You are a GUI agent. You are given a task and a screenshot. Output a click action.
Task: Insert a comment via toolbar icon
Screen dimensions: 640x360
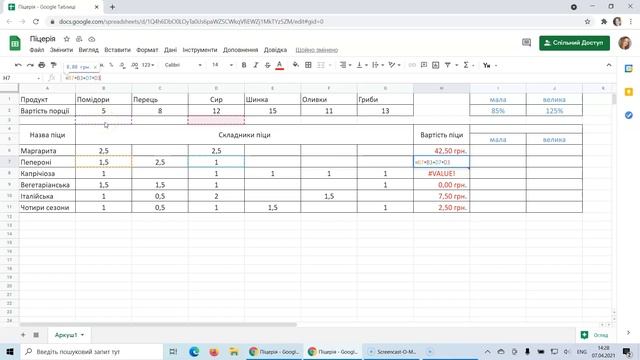(x=424, y=65)
